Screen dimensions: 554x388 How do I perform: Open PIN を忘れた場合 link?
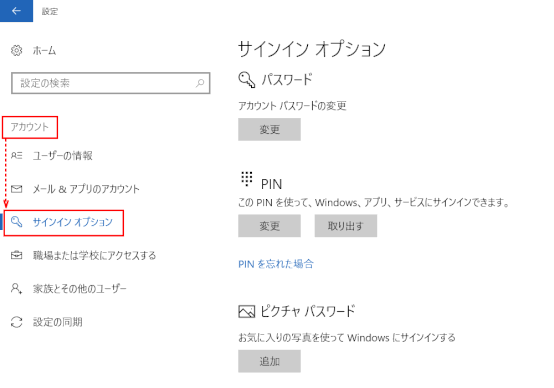point(276,264)
